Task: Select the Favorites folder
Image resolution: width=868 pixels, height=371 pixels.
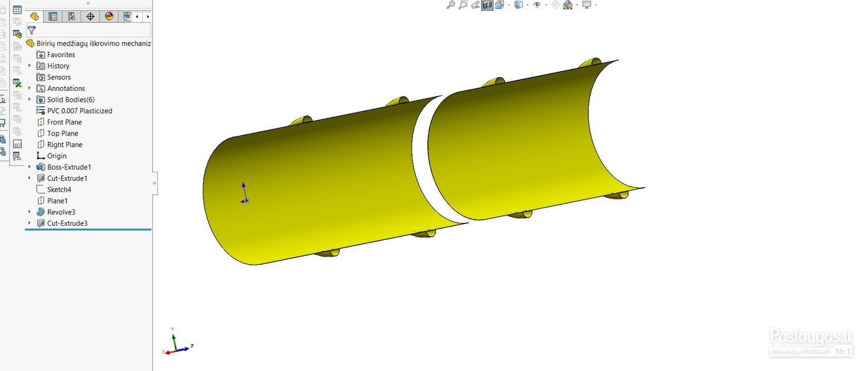Action: [61, 55]
